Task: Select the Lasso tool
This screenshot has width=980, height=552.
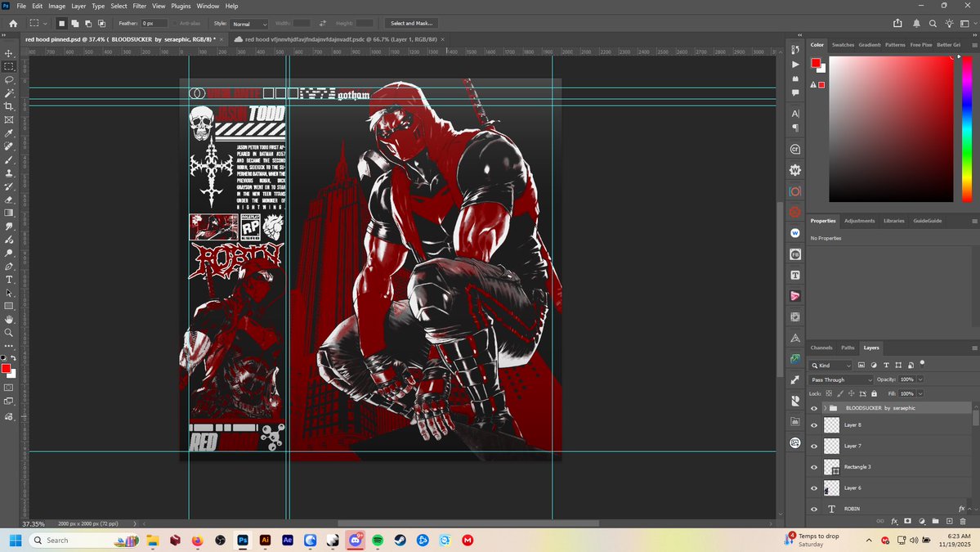Action: point(9,79)
